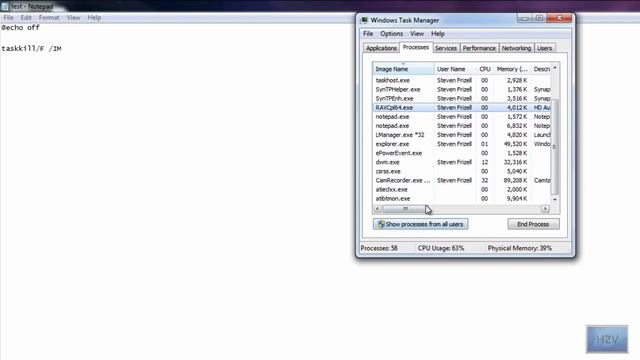
Task: Select notepad.exe using 1,572 K memory
Action: coord(462,117)
